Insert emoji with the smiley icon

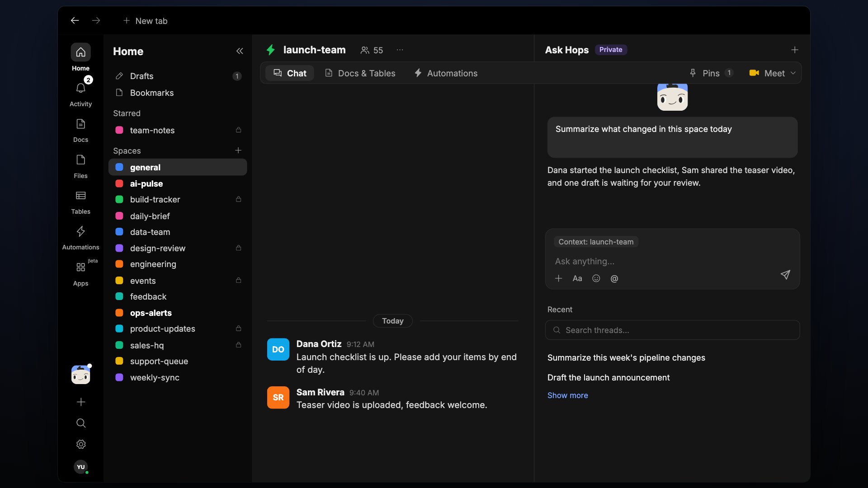(596, 278)
